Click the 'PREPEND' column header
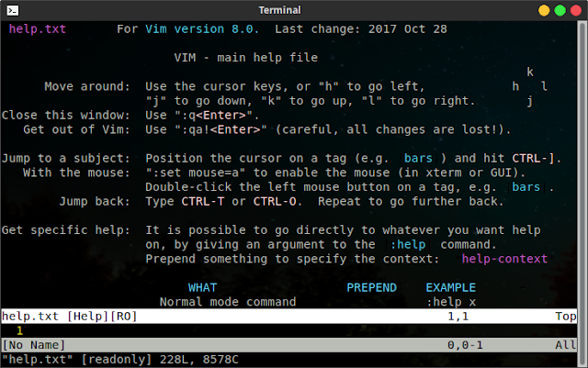Image resolution: width=588 pixels, height=368 pixels. [371, 287]
